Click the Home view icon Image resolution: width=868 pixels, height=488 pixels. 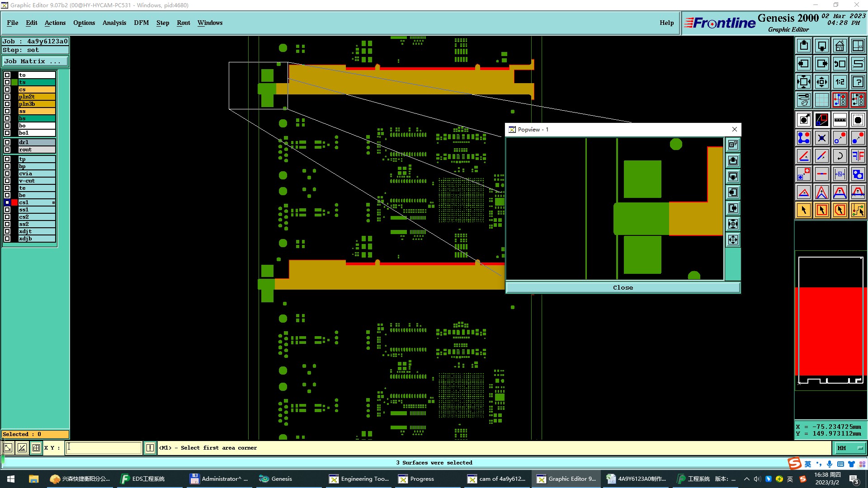pos(840,46)
